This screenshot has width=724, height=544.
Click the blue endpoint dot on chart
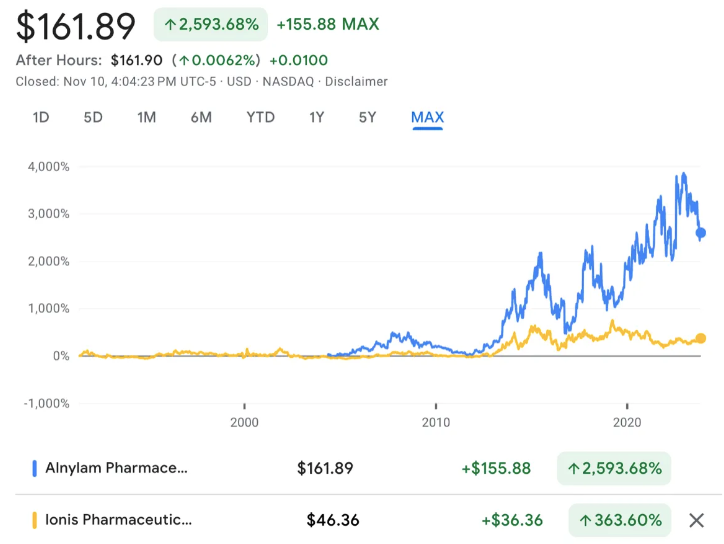coord(701,233)
